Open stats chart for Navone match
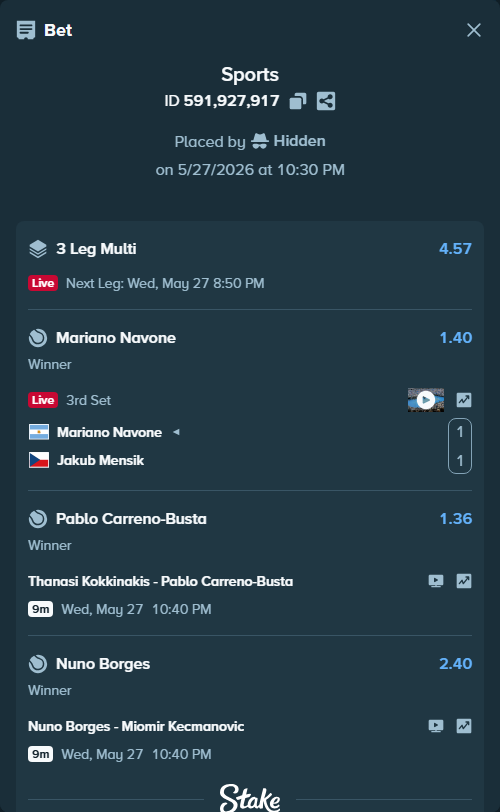500x812 pixels. coord(464,400)
